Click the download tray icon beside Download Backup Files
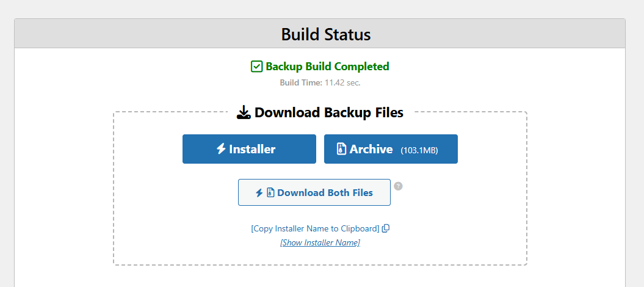The width and height of the screenshot is (644, 287). point(244,112)
